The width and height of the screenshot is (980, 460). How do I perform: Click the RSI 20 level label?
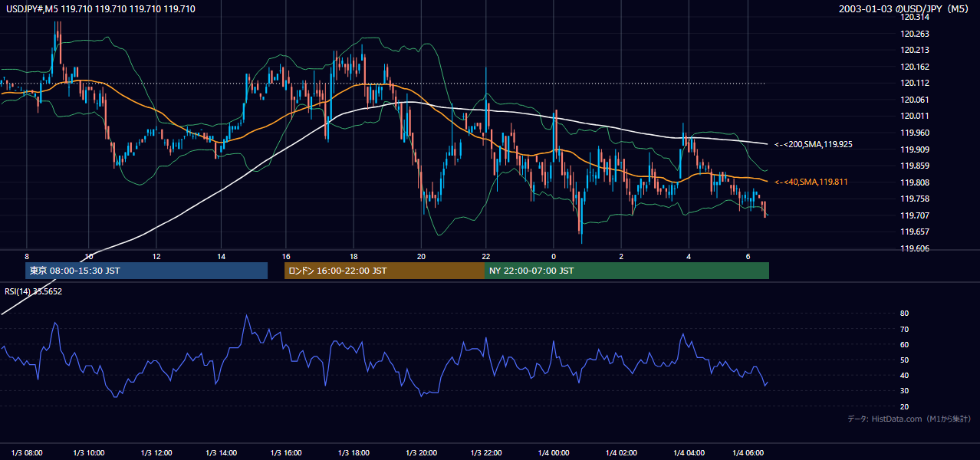pyautogui.click(x=904, y=406)
